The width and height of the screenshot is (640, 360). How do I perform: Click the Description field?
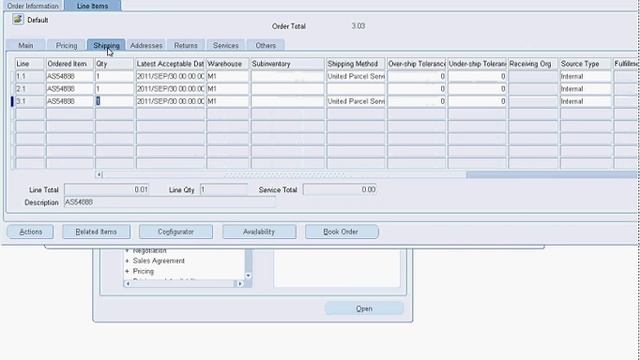pos(170,202)
